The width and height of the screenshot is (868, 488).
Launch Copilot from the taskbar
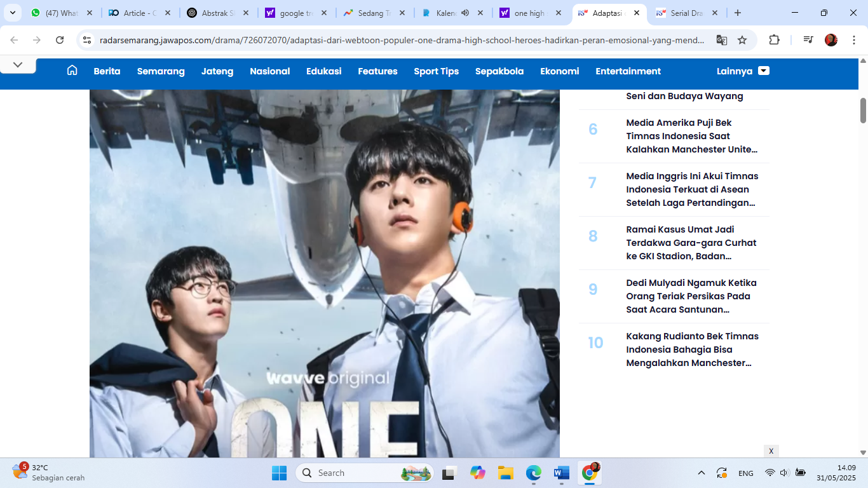[x=478, y=473]
